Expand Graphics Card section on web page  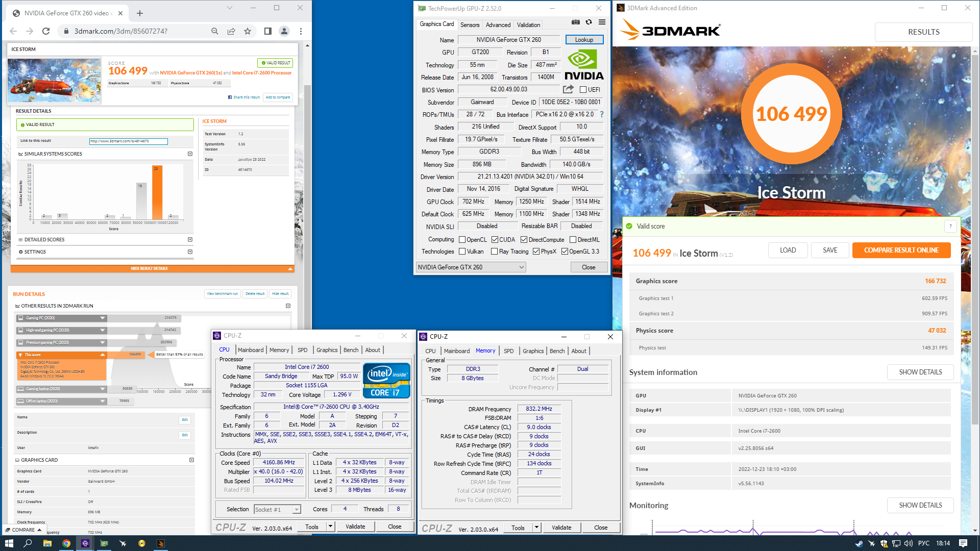coord(191,460)
